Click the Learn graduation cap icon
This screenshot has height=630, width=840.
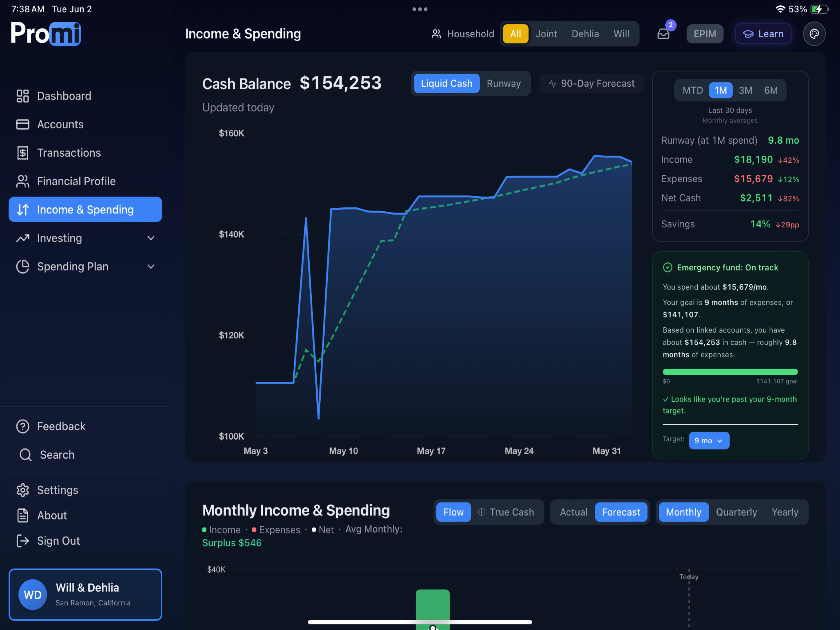(x=748, y=34)
